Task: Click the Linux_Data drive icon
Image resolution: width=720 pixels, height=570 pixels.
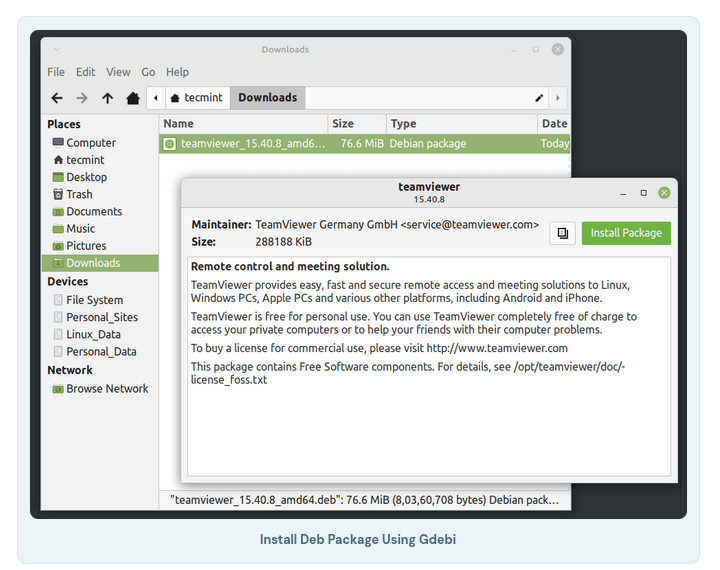Action: point(58,334)
